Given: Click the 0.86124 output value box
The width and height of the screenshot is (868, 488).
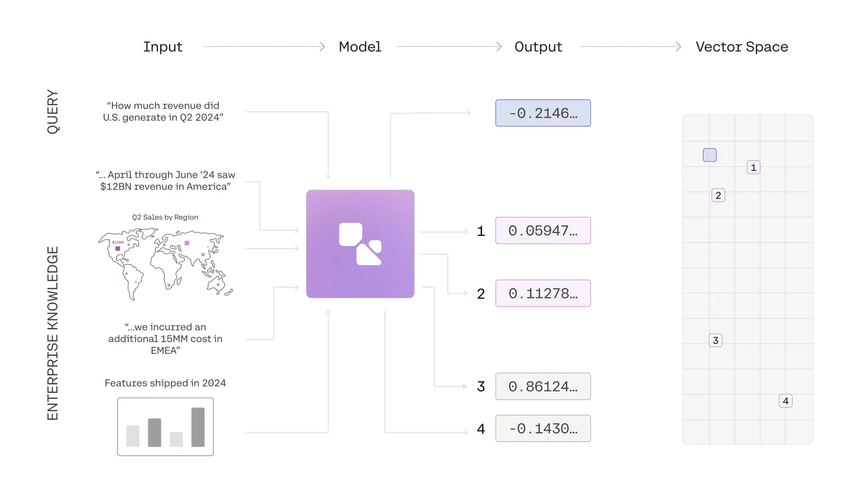Looking at the screenshot, I should [543, 386].
